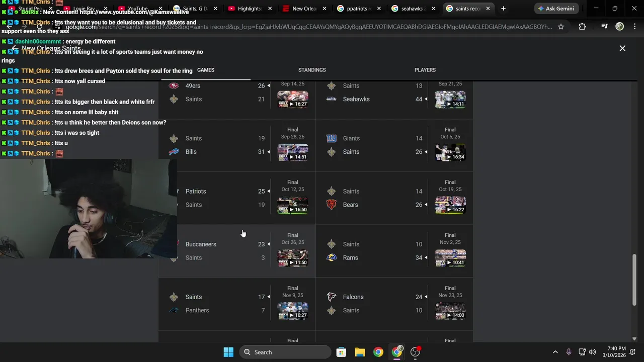
Task: Click the Bills team logo
Action: pos(174,152)
